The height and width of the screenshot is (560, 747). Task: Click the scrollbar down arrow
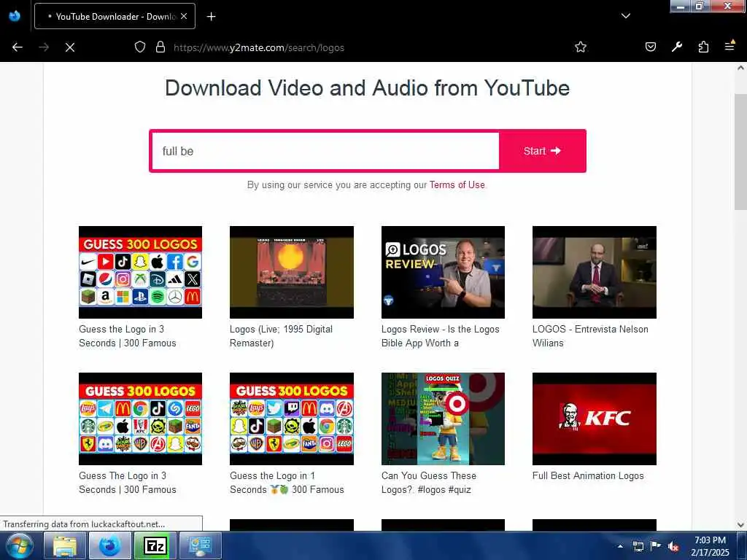pyautogui.click(x=740, y=525)
